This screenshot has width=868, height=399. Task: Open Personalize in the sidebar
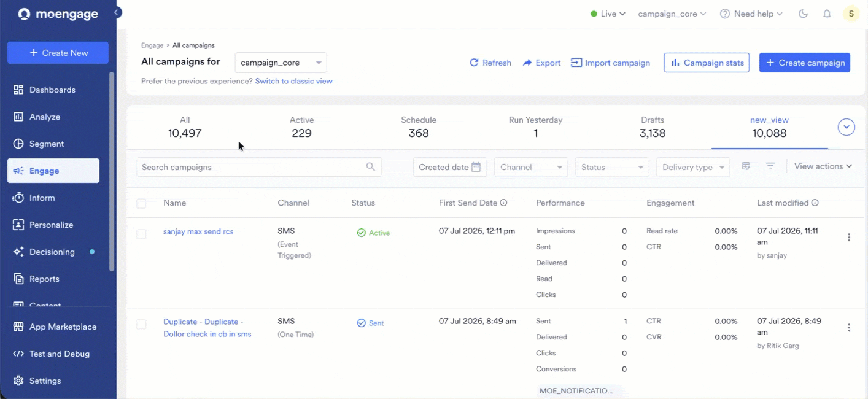pos(53,225)
